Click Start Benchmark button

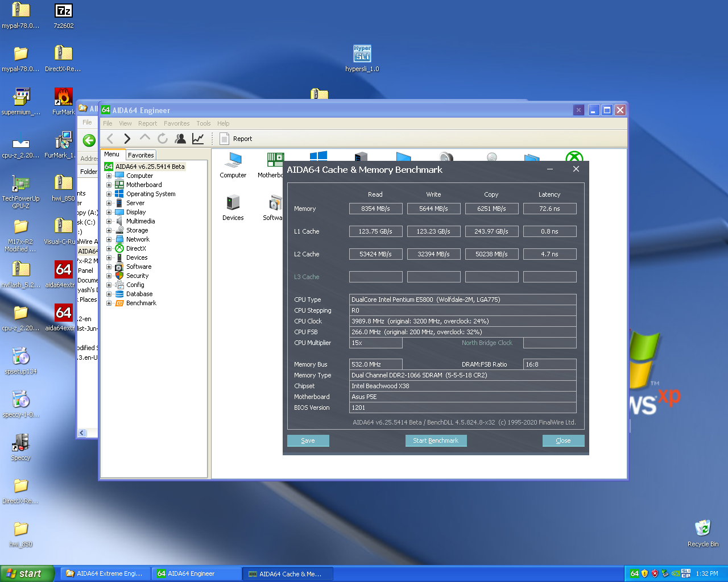(436, 440)
